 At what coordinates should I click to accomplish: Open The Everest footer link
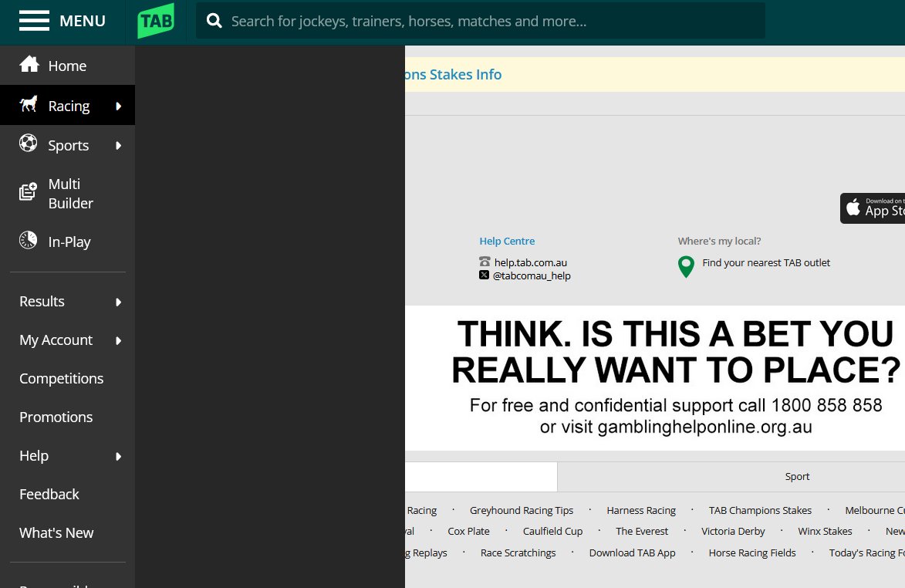642,532
